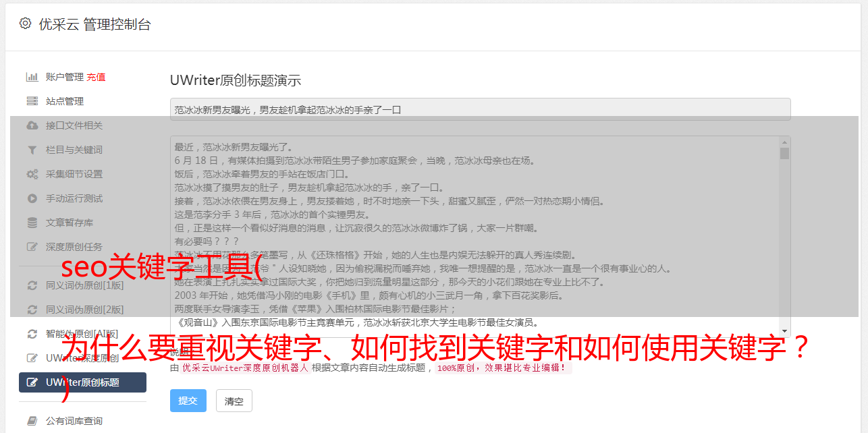The height and width of the screenshot is (433, 868).
Task: Click the blue 提交 button
Action: [188, 401]
